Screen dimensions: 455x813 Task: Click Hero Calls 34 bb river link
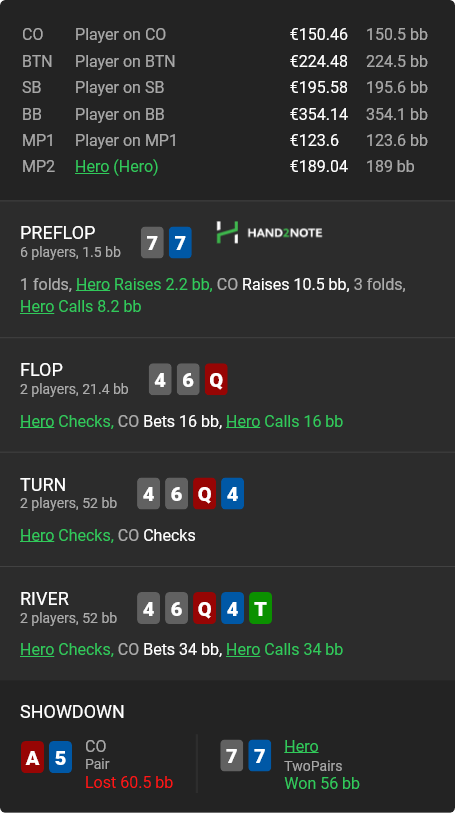[285, 649]
